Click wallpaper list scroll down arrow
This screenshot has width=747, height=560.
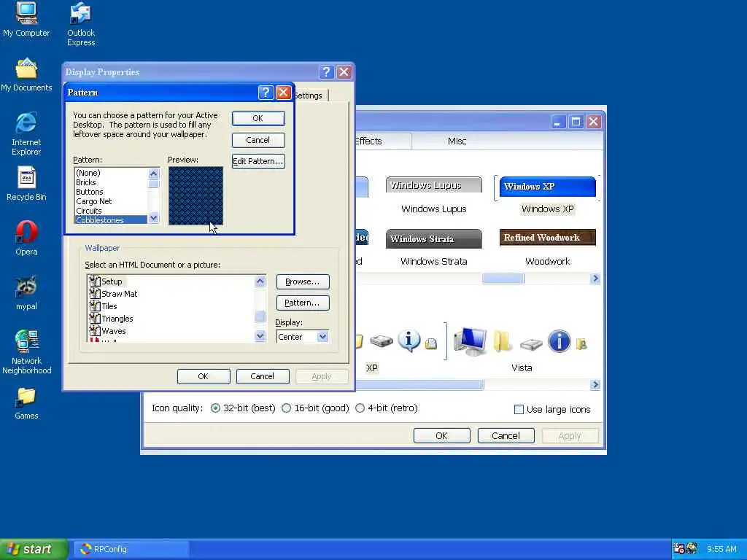click(x=260, y=335)
